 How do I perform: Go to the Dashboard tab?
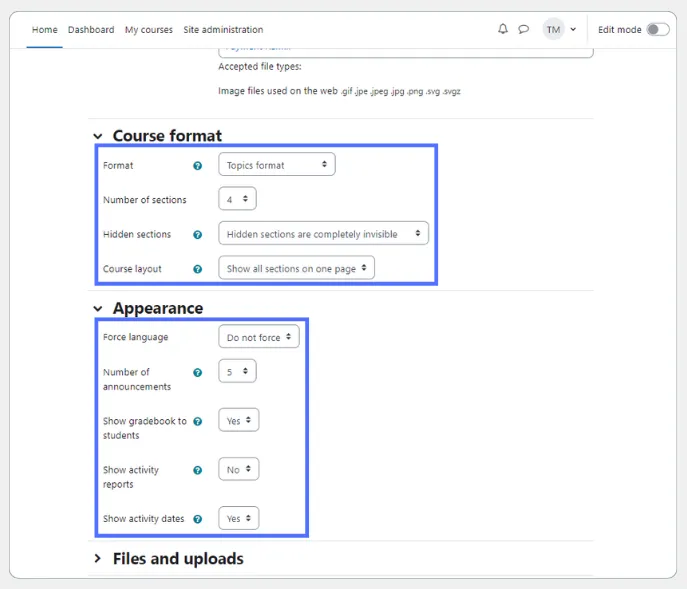tap(91, 30)
